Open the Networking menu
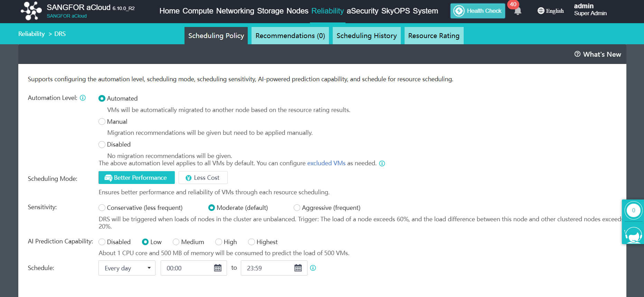 235,11
